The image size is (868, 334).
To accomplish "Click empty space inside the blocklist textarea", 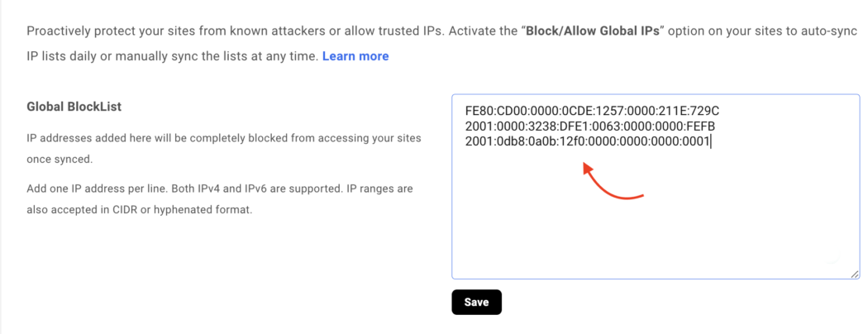I will click(653, 231).
